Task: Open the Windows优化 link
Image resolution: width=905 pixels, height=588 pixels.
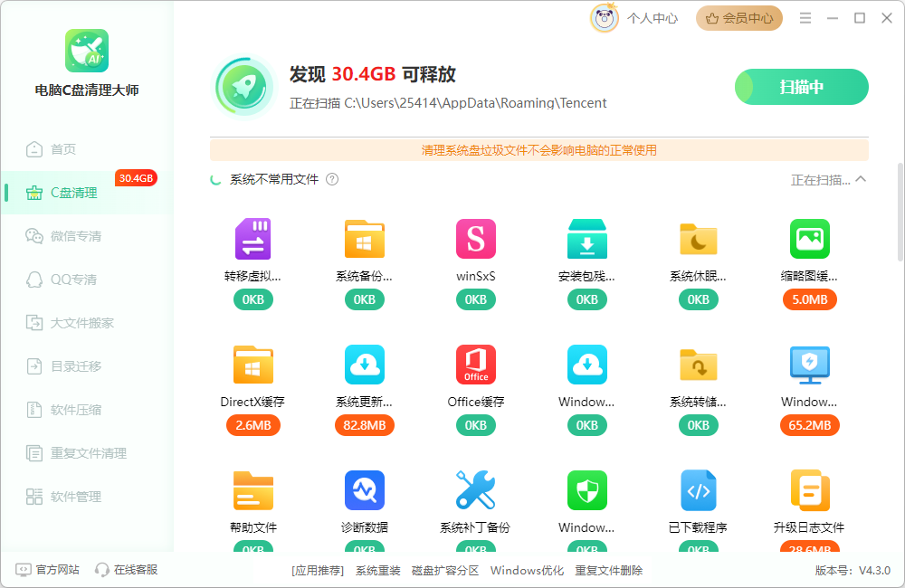Action: 527,571
